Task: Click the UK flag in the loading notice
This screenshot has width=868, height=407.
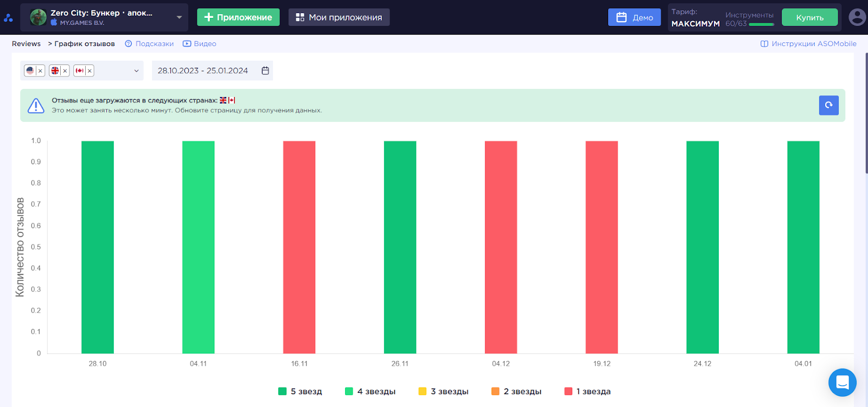Action: point(223,100)
